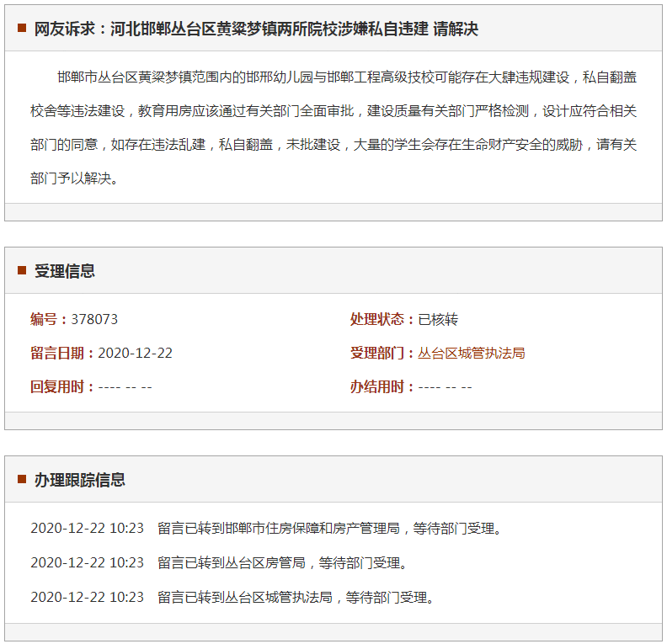
Task: Click the 回复用时 label
Action: click(62, 387)
